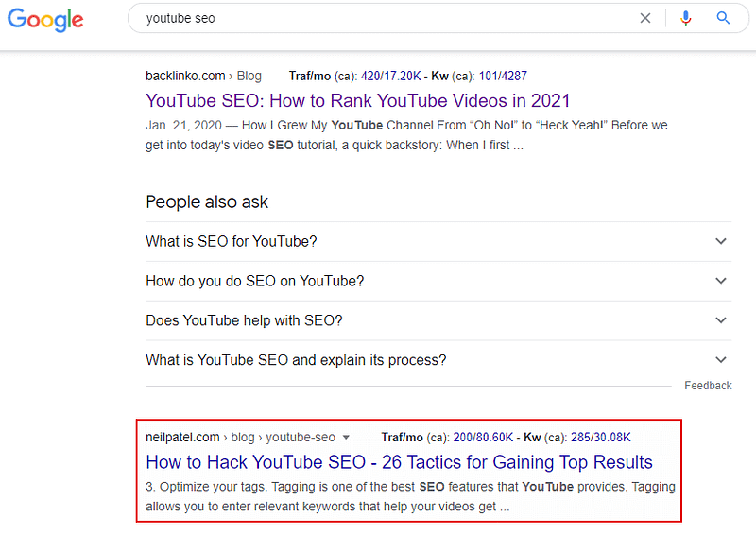756x535 pixels.
Task: Expand the 'What is SEO for YouTube?' chevron
Action: click(721, 241)
